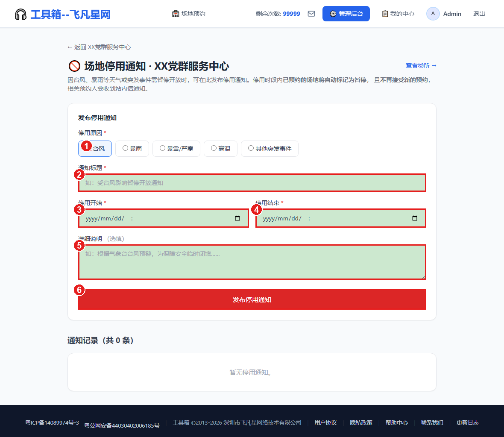Click the Admin username text
The height and width of the screenshot is (437, 504).
(x=452, y=14)
